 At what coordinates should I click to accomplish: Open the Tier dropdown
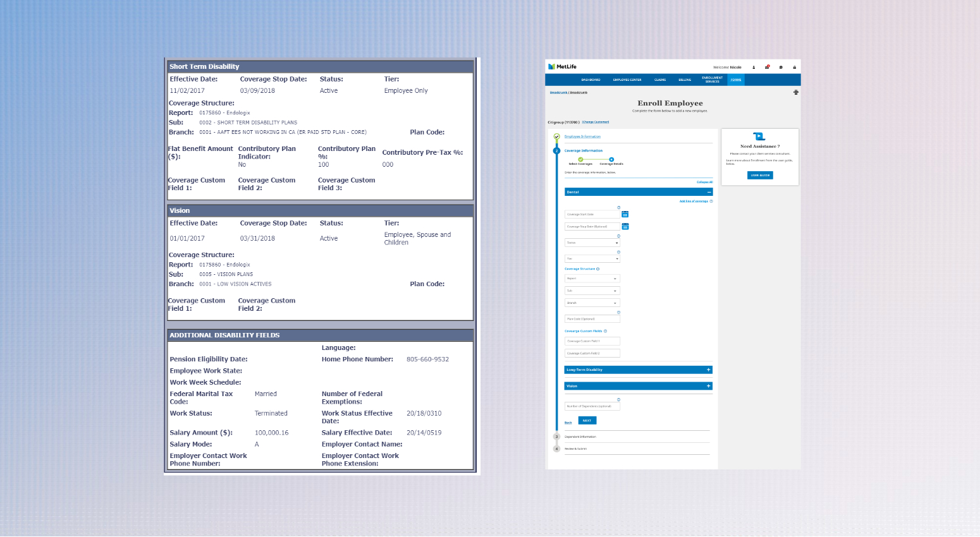592,258
